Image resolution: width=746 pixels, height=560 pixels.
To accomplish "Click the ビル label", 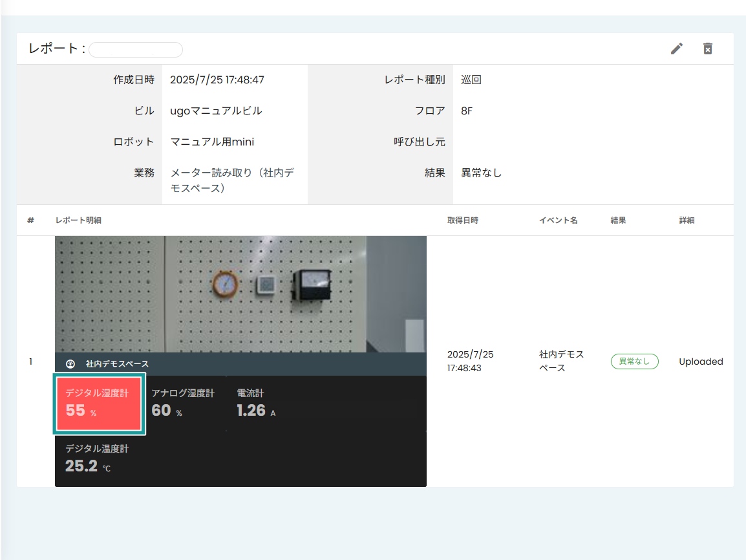I will click(x=144, y=111).
